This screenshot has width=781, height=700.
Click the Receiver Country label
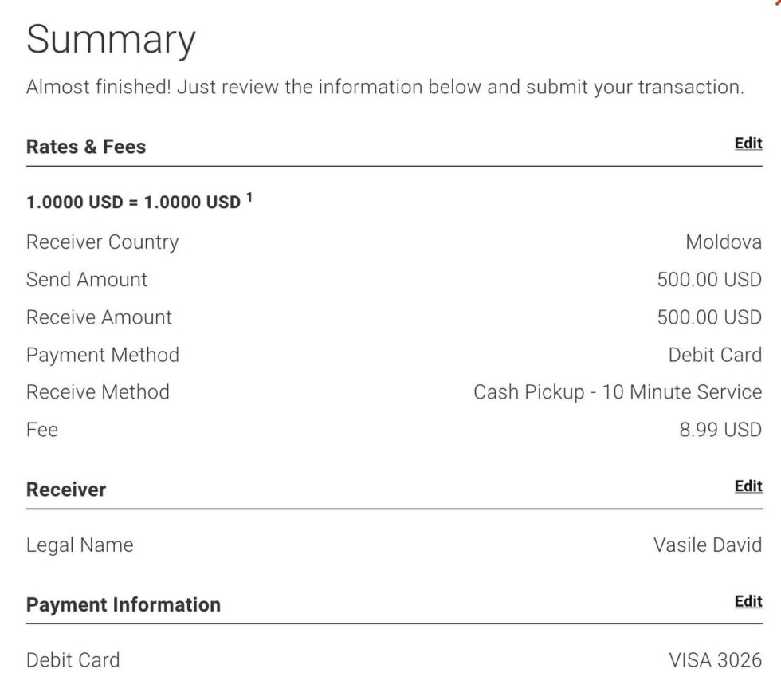102,242
